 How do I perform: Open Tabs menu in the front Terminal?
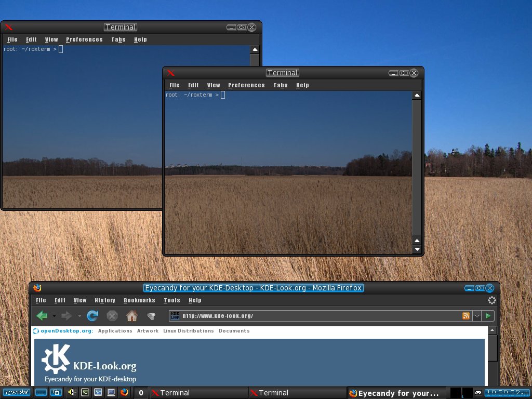point(281,85)
